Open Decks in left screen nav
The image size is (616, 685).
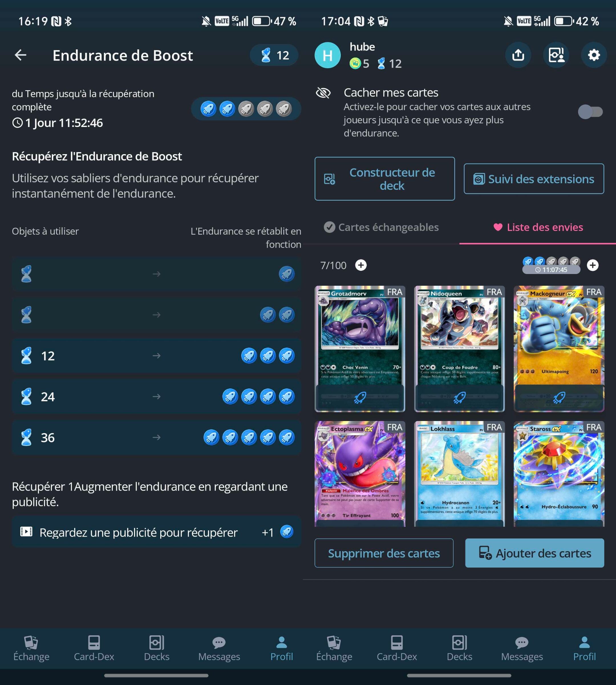pyautogui.click(x=156, y=648)
